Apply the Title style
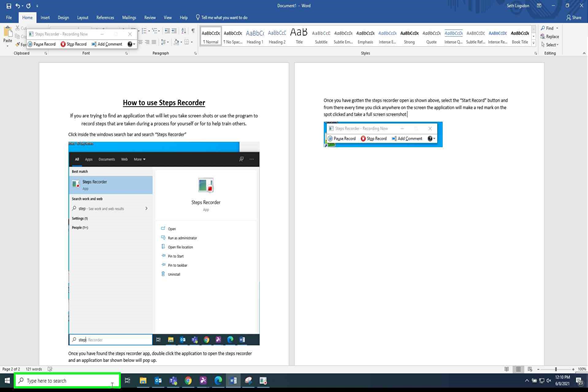Image resolution: width=588 pixels, height=392 pixels. [x=299, y=36]
